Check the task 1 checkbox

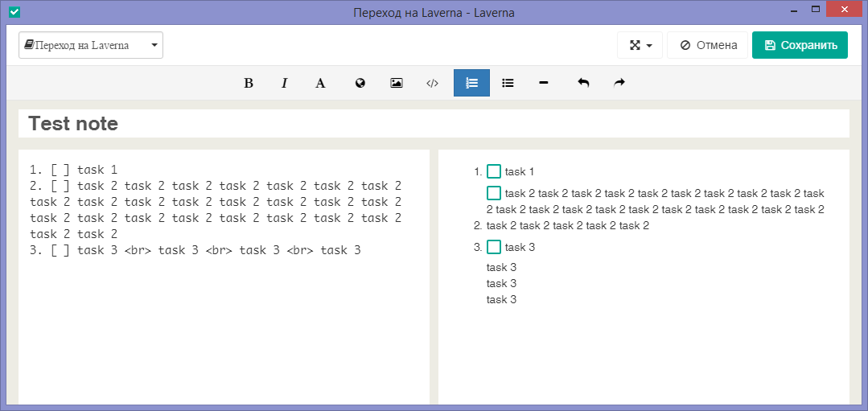tap(494, 171)
